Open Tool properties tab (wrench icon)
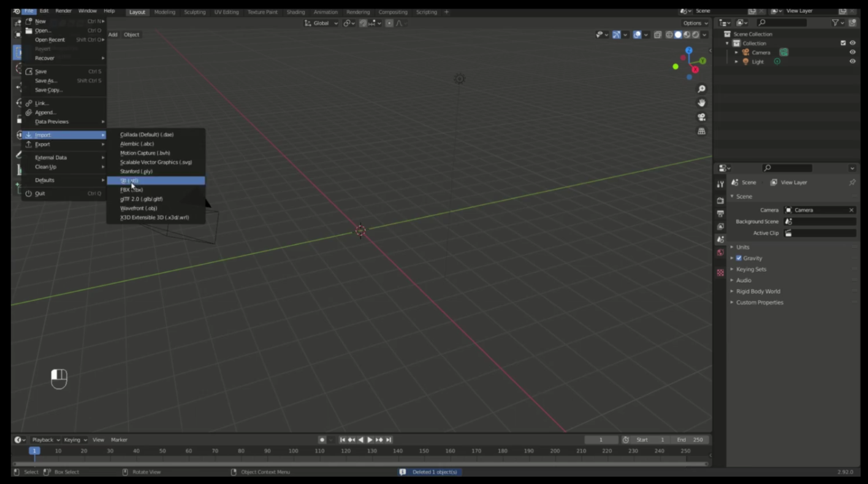The width and height of the screenshot is (868, 484). pos(720,184)
